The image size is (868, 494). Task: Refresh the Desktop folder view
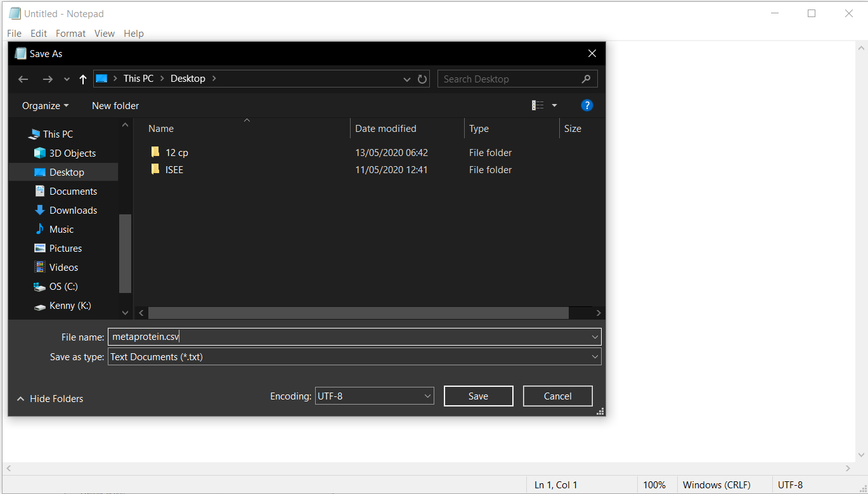[x=422, y=79]
